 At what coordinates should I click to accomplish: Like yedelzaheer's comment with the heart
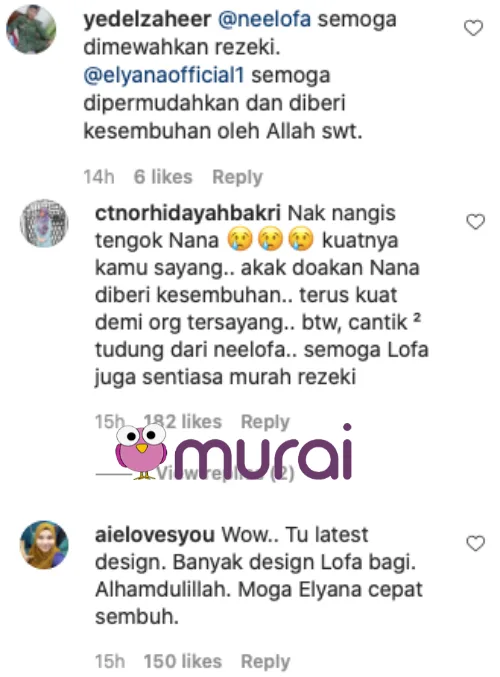click(x=473, y=28)
